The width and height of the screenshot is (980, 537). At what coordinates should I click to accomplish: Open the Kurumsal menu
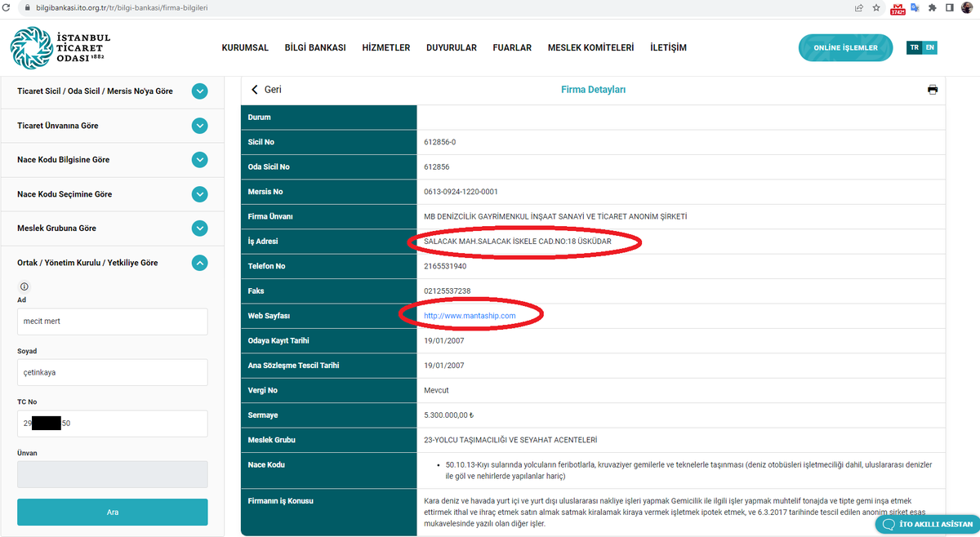click(x=245, y=48)
